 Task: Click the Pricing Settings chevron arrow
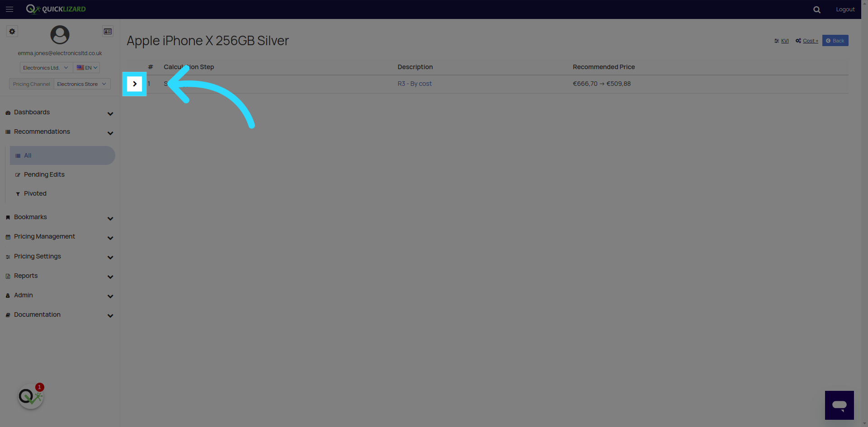(x=110, y=258)
